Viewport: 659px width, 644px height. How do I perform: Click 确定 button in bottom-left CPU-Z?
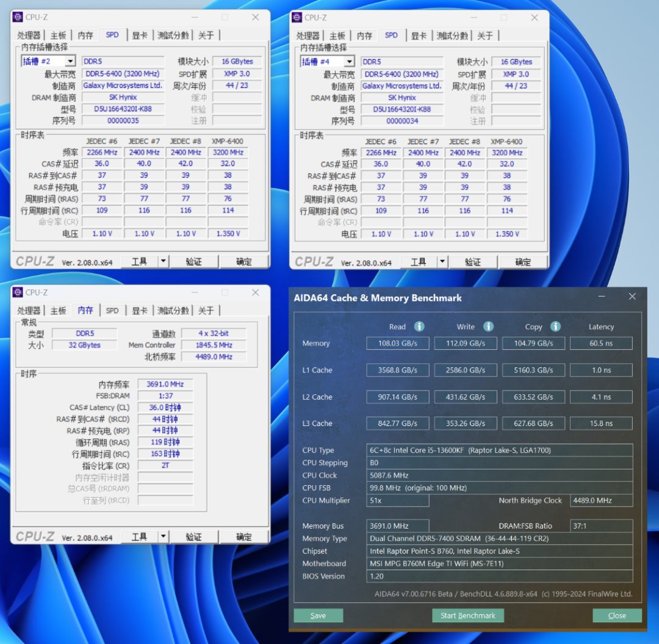click(243, 537)
